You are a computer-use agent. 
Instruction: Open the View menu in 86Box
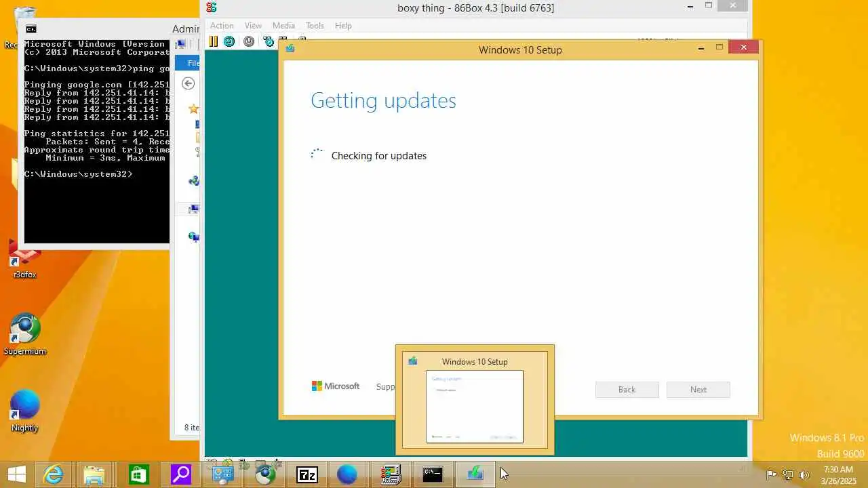coord(253,26)
